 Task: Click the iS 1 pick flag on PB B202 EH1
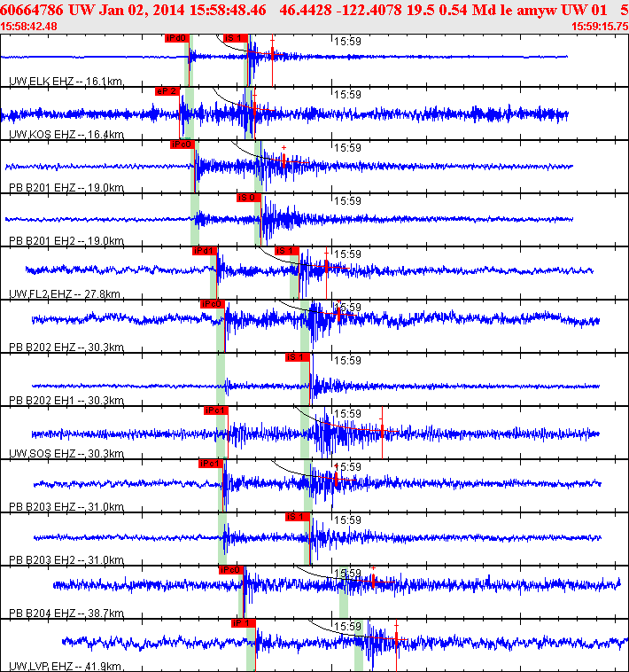pyautogui.click(x=297, y=357)
